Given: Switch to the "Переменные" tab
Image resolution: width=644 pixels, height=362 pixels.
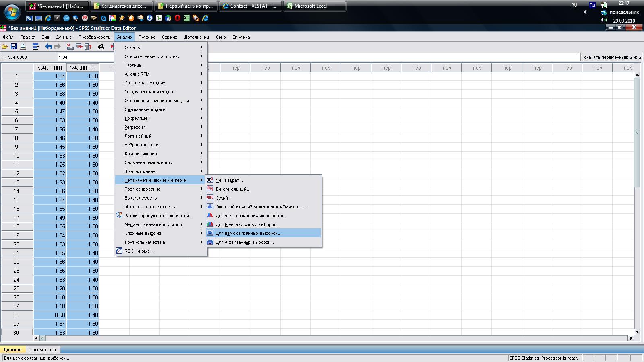Looking at the screenshot, I should [42, 350].
